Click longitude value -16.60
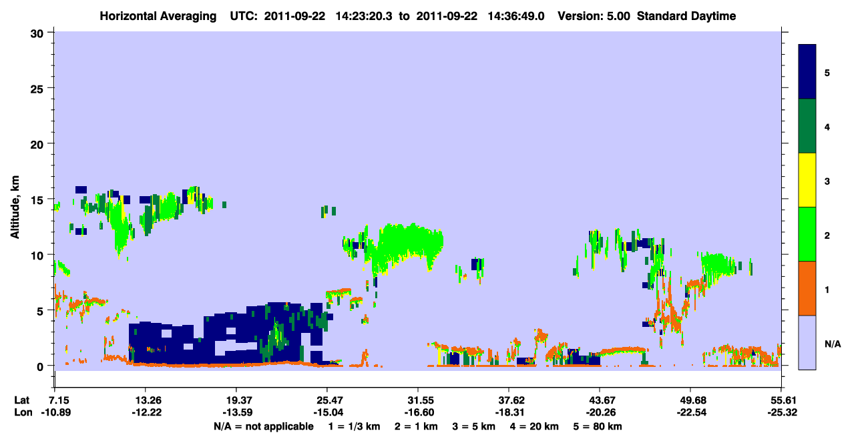This screenshot has height=445, width=868. [x=418, y=412]
